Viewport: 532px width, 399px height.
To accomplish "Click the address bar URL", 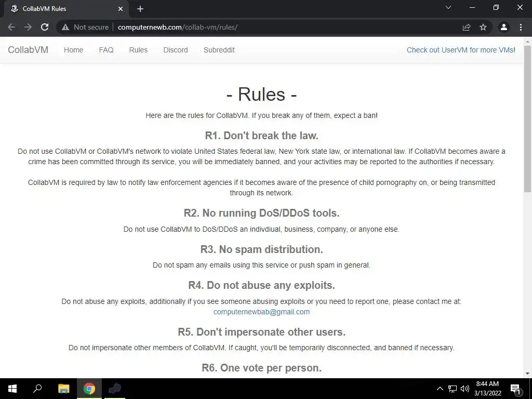I will tap(178, 27).
